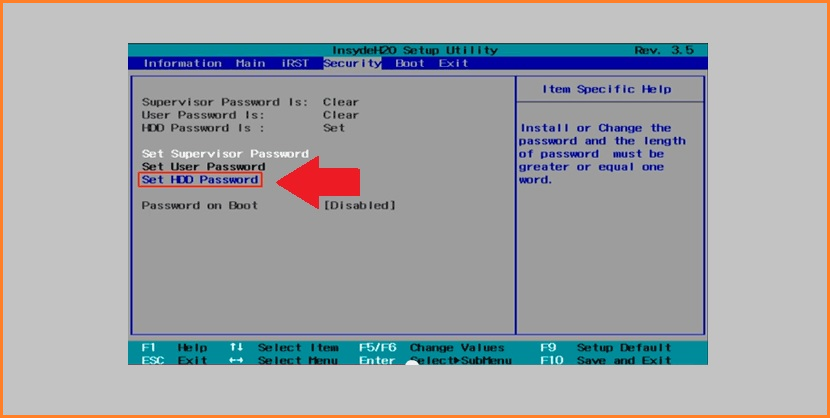Screen dimensions: 830x418
Task: Click the left/right arrows Select Menu icon
Action: click(x=236, y=360)
